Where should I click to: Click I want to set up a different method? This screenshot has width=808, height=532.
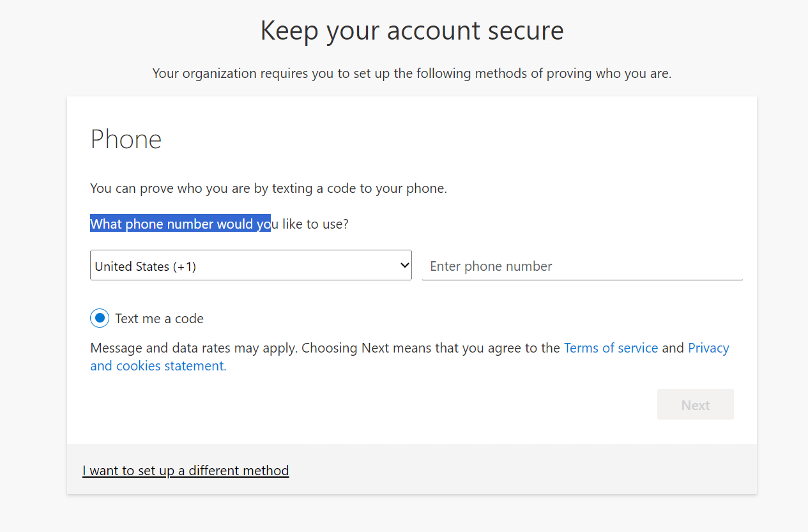[x=185, y=471]
